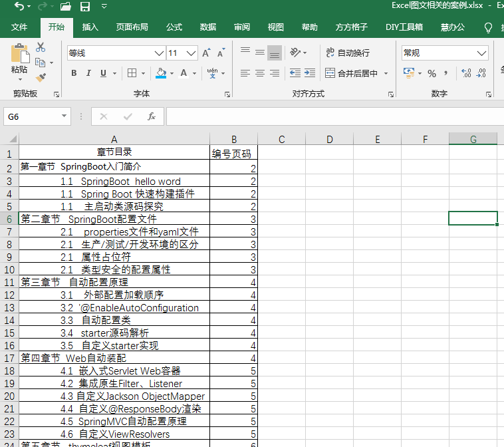Increase decimal places icon
Image resolution: width=504 pixels, height=447 pixels.
click(466, 73)
